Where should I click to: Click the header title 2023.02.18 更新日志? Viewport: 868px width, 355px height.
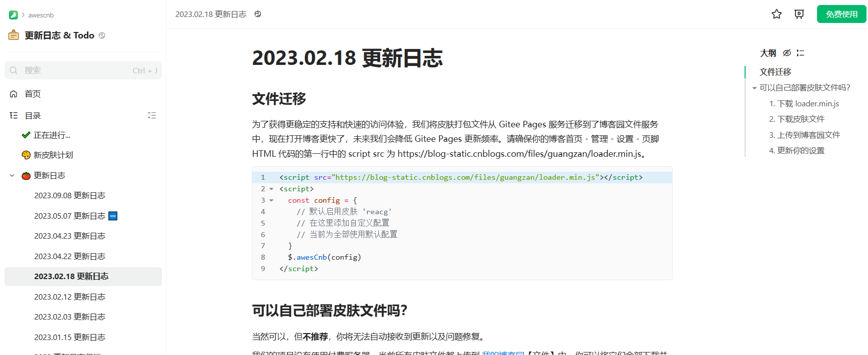[211, 14]
